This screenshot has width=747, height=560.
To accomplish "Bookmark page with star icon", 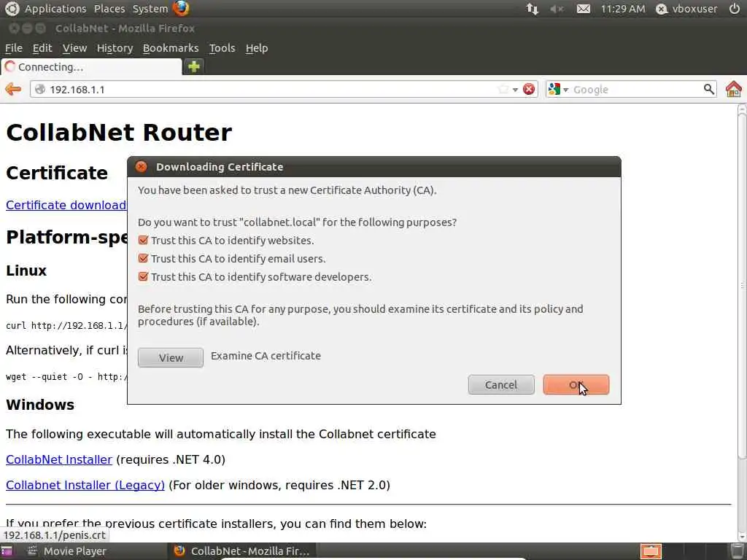I will tap(503, 89).
